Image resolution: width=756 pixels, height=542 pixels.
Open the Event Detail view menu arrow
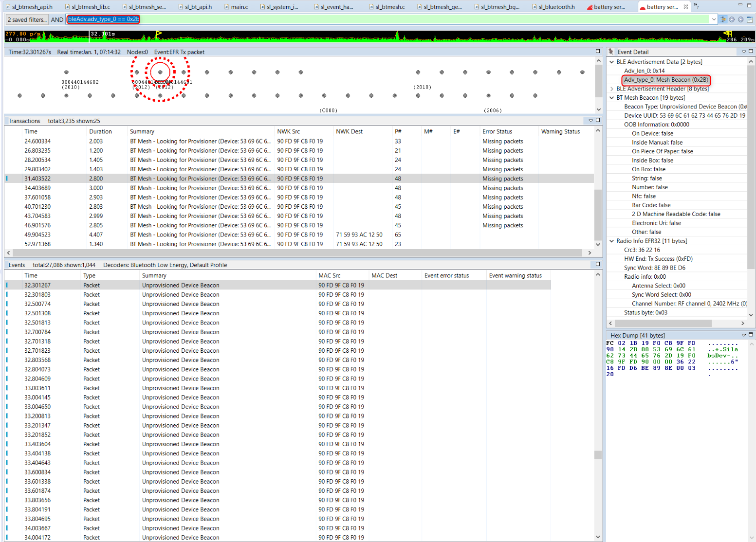coord(743,52)
